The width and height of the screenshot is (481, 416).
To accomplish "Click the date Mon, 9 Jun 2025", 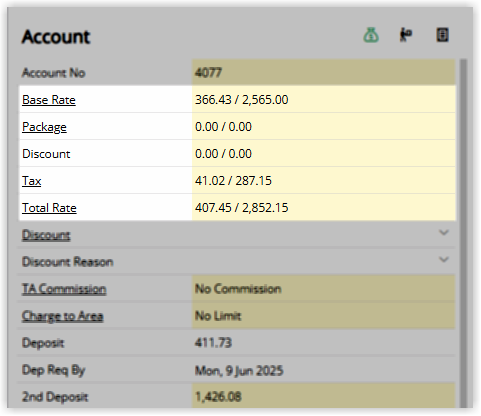I will point(239,370).
